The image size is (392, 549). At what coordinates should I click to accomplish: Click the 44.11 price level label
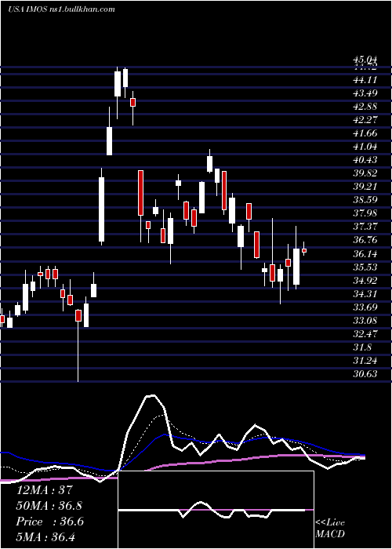(365, 80)
